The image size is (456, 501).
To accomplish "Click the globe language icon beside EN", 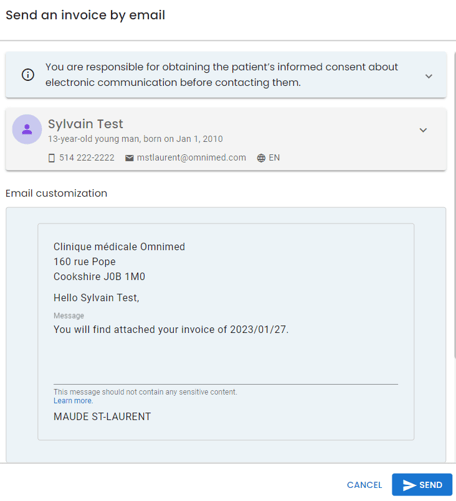I will (261, 158).
